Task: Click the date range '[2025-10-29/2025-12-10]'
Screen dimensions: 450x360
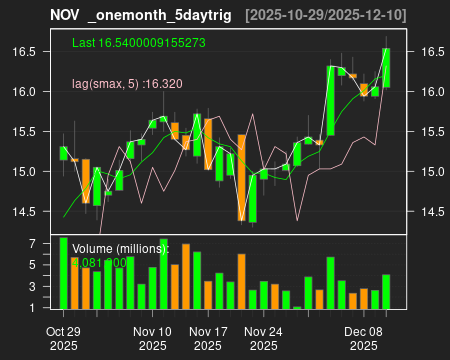Action: [x=326, y=15]
